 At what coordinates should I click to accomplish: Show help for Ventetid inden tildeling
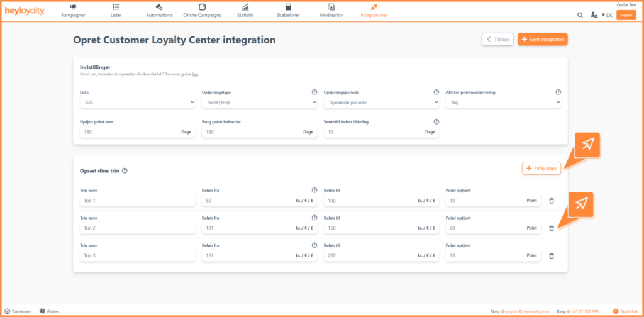(436, 121)
